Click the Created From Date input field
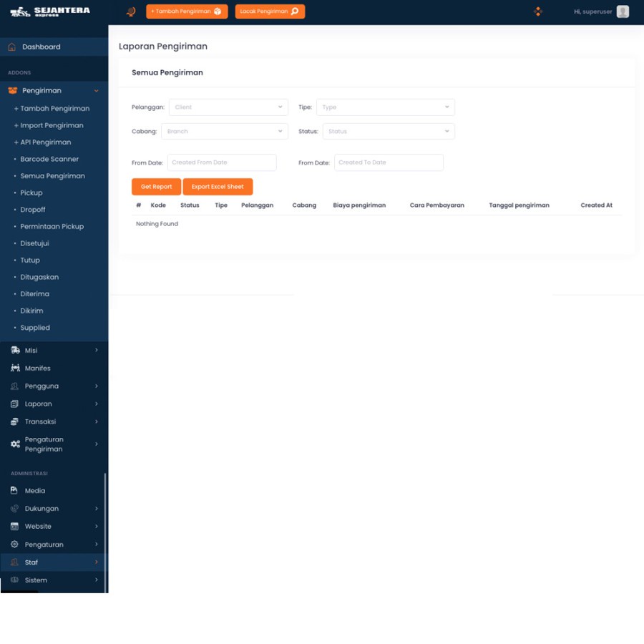Viewport: 644px width, 644px height. (x=222, y=162)
